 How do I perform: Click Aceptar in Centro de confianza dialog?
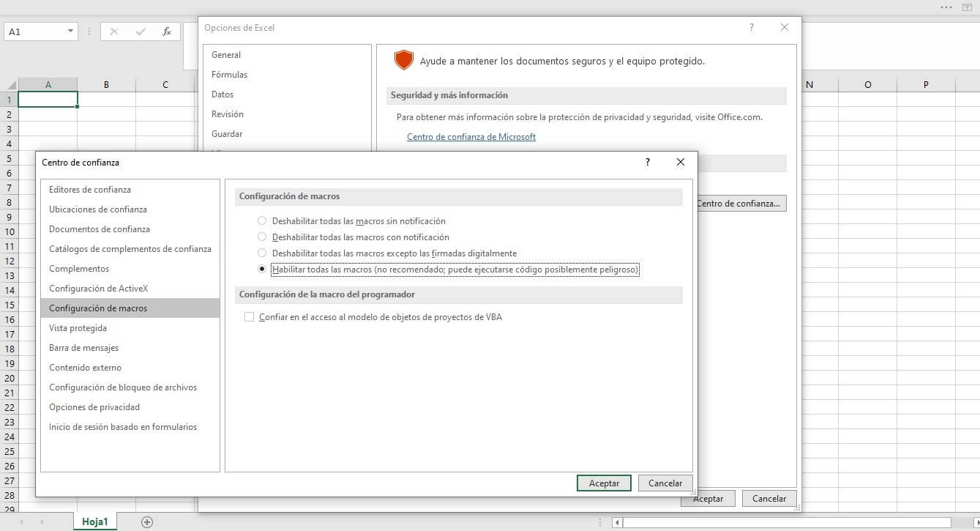point(604,483)
